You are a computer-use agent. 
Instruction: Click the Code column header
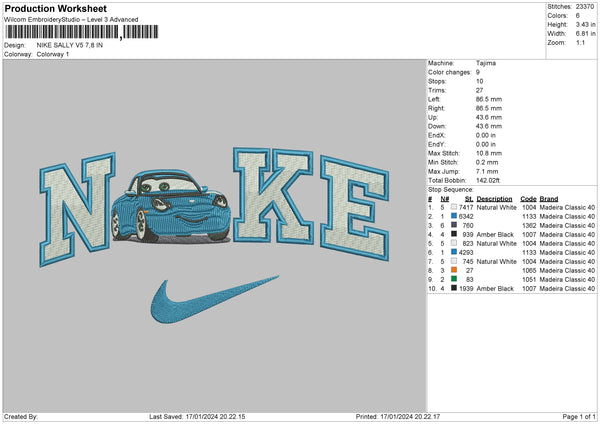click(x=528, y=198)
